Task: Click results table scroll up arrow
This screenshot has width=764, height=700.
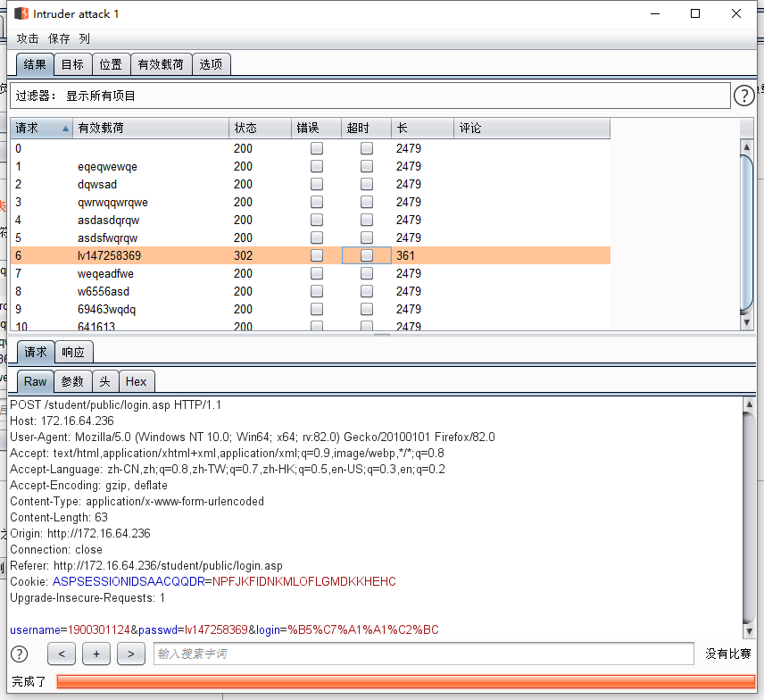Action: [x=746, y=146]
